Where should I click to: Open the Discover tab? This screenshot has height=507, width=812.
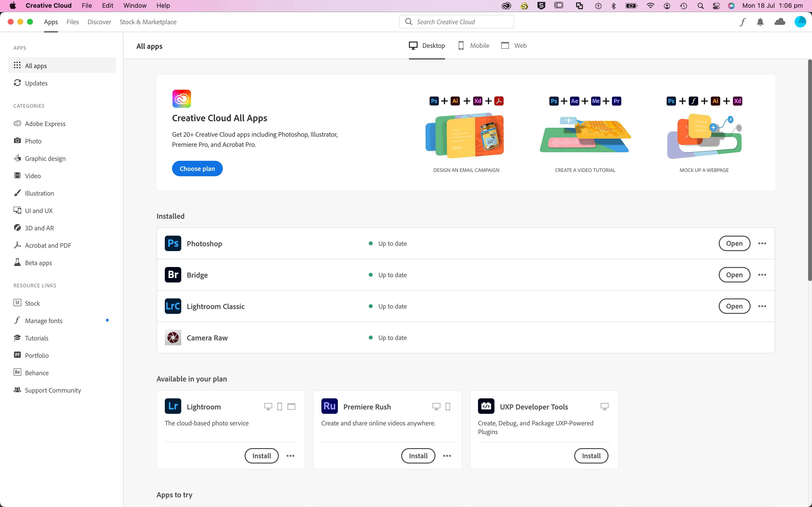point(99,22)
